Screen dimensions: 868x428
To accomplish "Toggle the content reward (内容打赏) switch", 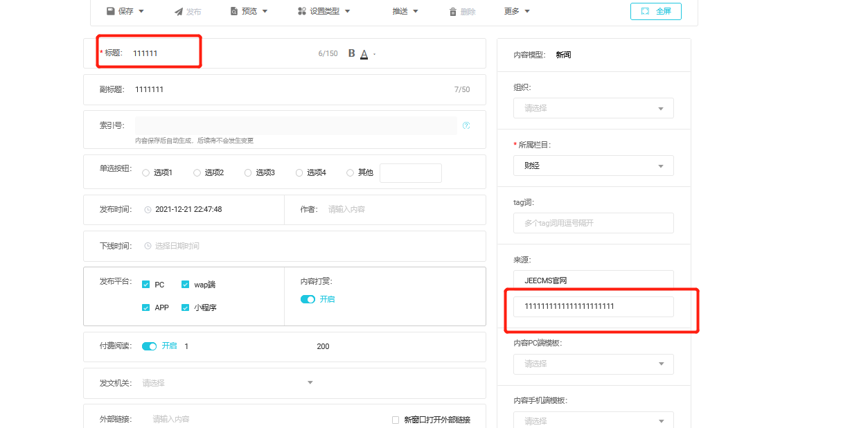I will (308, 299).
